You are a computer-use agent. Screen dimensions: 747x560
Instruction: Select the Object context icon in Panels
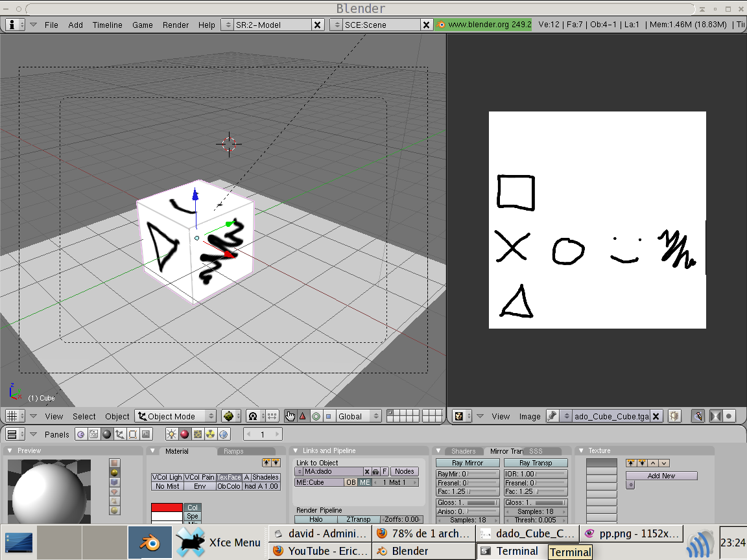point(119,434)
